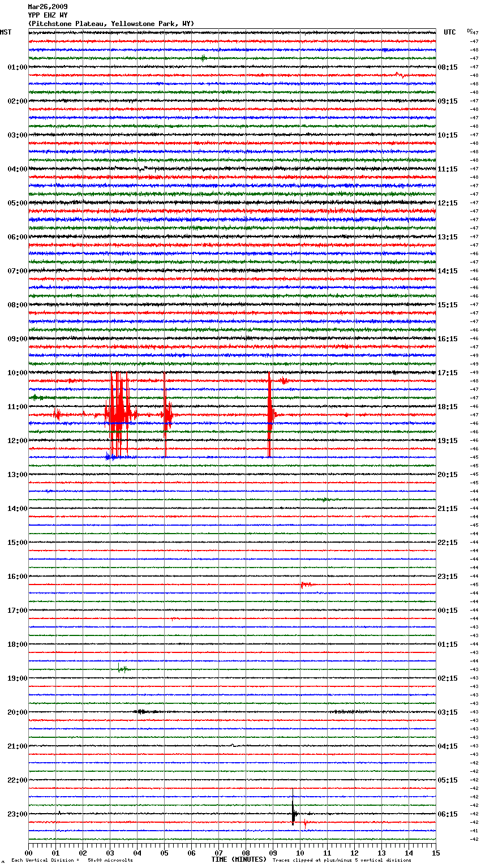Select the 01:00 MST time label
The height and width of the screenshot is (868, 481).
click(x=18, y=67)
